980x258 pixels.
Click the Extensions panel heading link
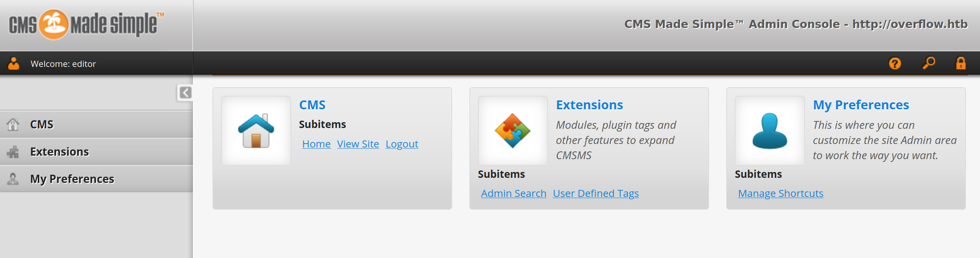tap(589, 105)
